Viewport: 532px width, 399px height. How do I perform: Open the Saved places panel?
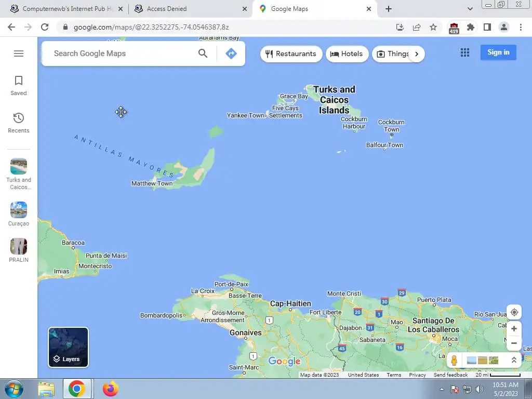pyautogui.click(x=19, y=86)
